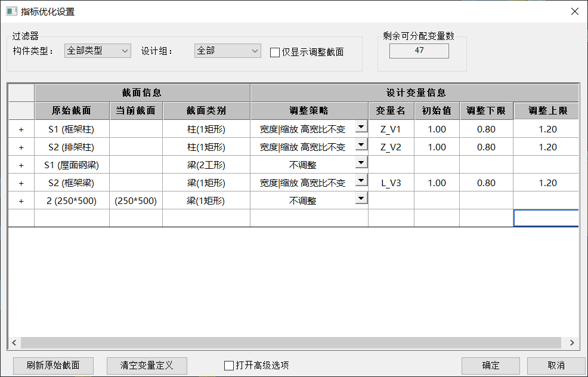Image resolution: width=588 pixels, height=377 pixels.
Task: Click the 调整上限 column header
Action: (546, 111)
